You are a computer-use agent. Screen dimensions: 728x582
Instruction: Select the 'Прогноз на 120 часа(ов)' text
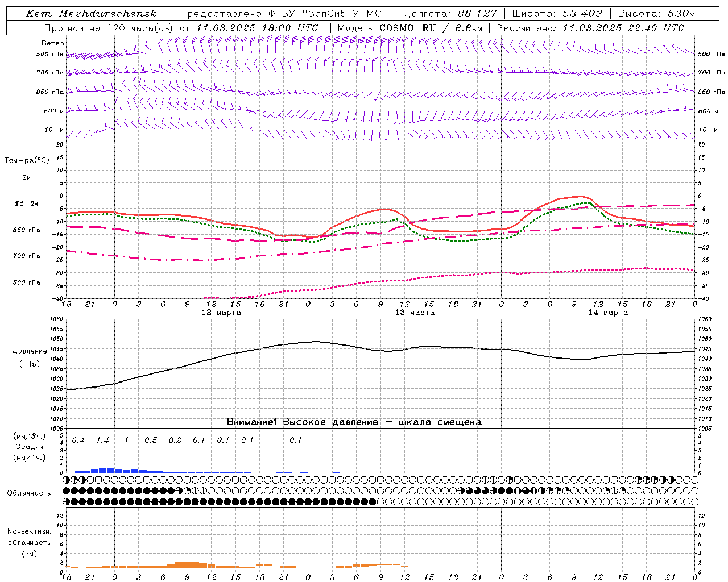tap(109, 28)
